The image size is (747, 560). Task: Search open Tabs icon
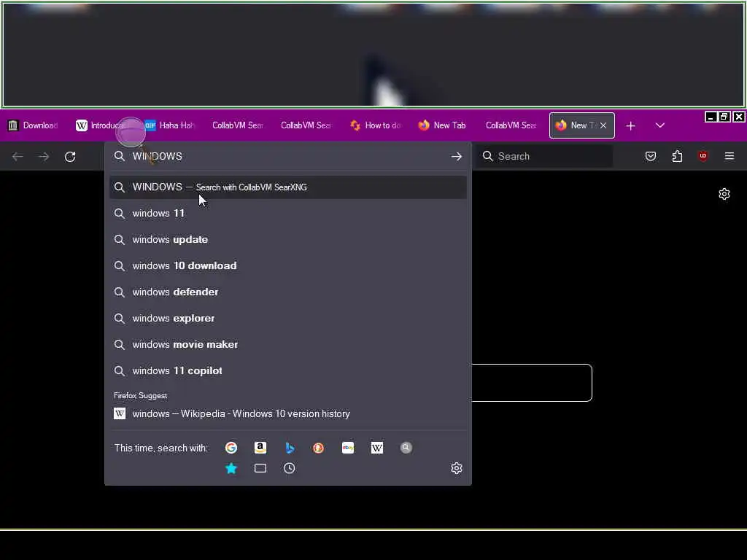(260, 469)
